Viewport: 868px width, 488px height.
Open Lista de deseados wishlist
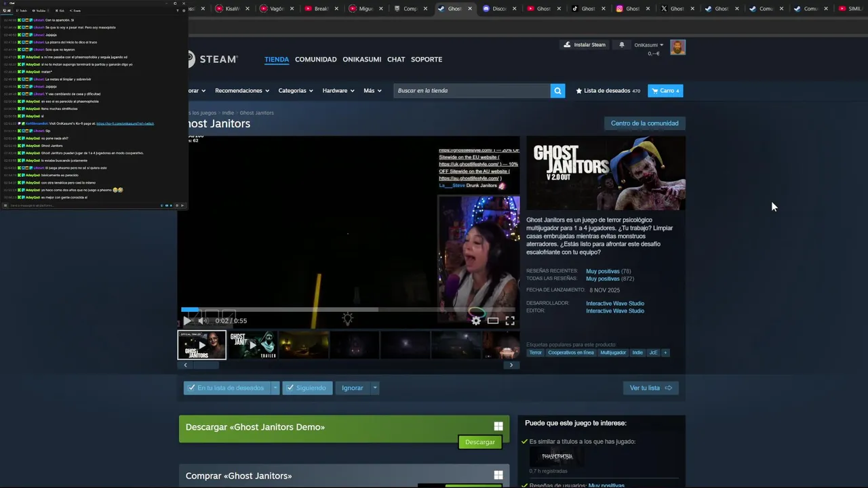[608, 91]
